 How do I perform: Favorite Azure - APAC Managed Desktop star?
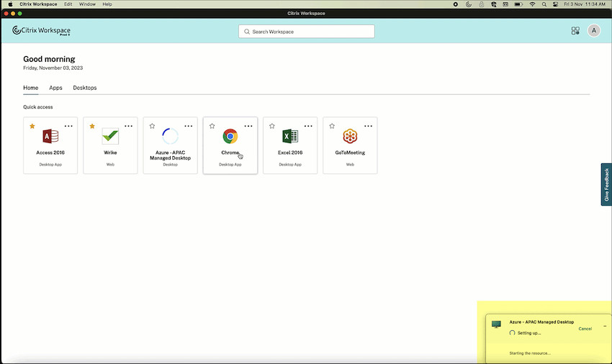152,126
